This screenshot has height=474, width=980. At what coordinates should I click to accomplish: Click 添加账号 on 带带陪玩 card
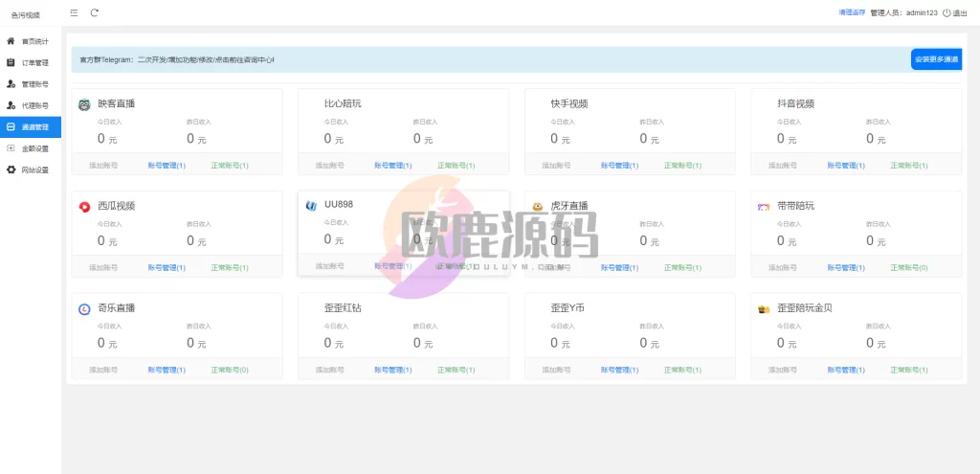tap(783, 267)
